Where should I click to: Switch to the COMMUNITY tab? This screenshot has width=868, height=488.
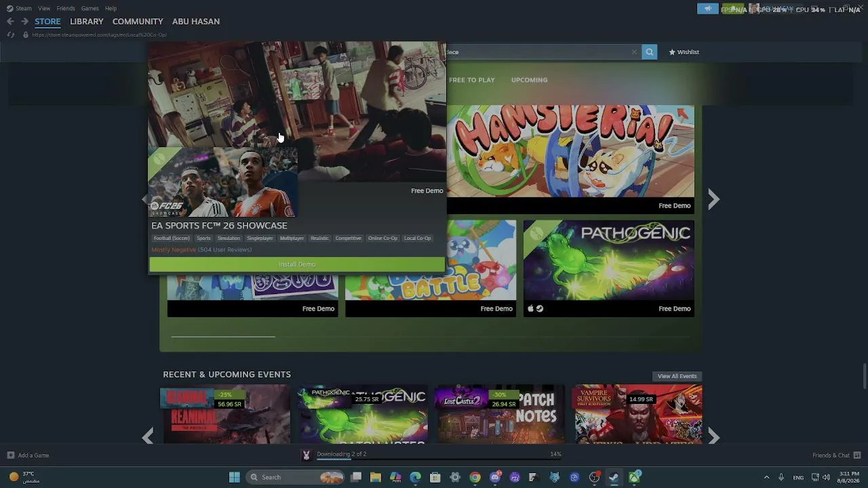coord(138,22)
